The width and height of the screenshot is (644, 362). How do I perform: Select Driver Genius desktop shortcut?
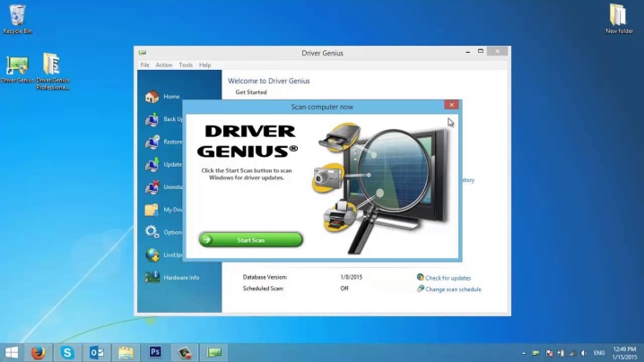click(17, 68)
